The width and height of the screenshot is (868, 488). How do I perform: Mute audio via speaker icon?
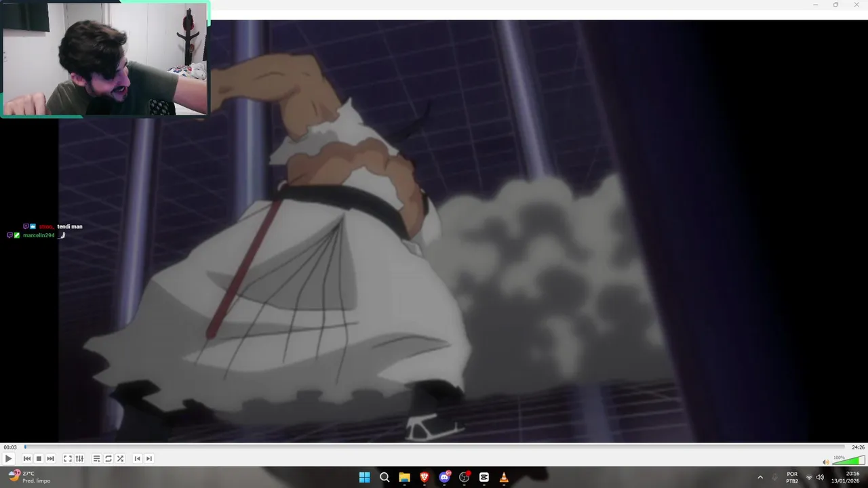(x=825, y=462)
